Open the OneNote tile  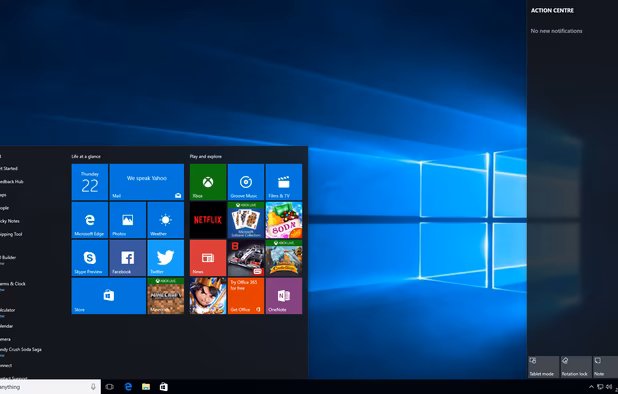pyautogui.click(x=284, y=296)
